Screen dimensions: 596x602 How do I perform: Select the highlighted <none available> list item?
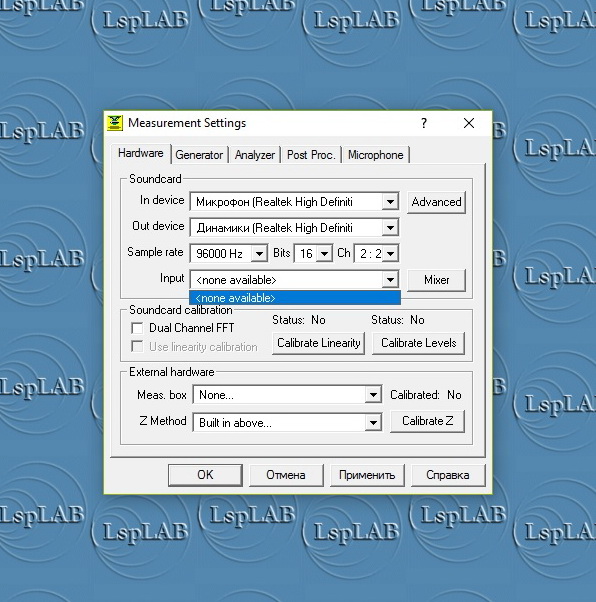pos(295,298)
